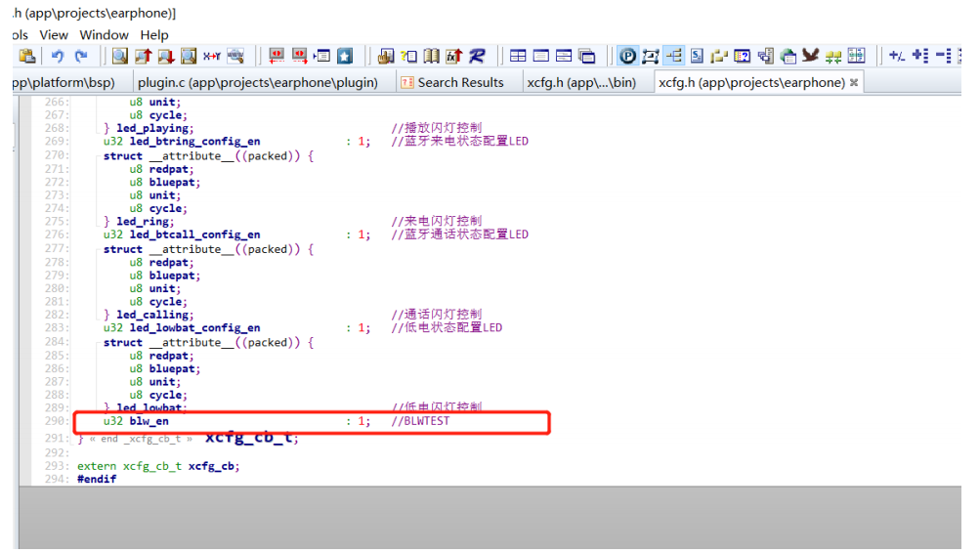Click the led_calling struct name
This screenshot has width=980, height=553.
152,315
